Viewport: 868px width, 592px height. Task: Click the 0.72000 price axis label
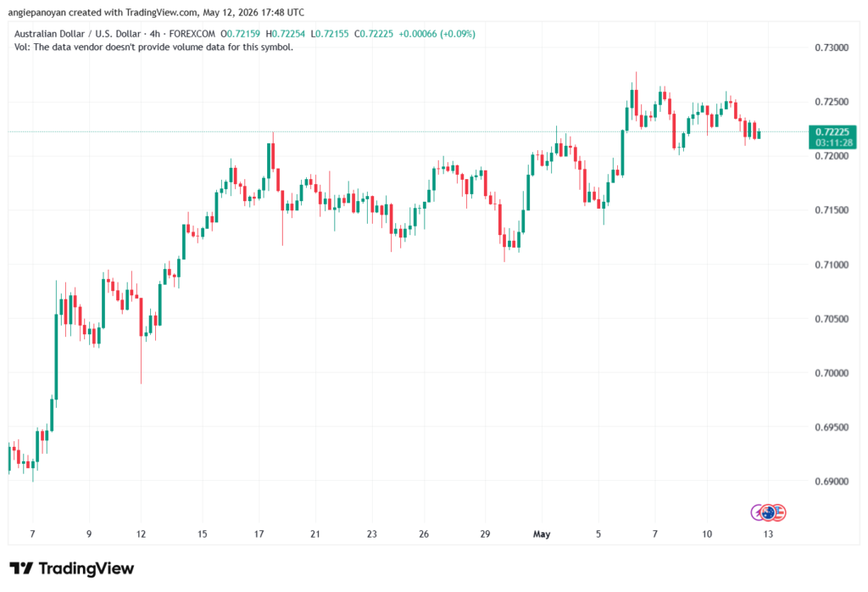coord(832,156)
